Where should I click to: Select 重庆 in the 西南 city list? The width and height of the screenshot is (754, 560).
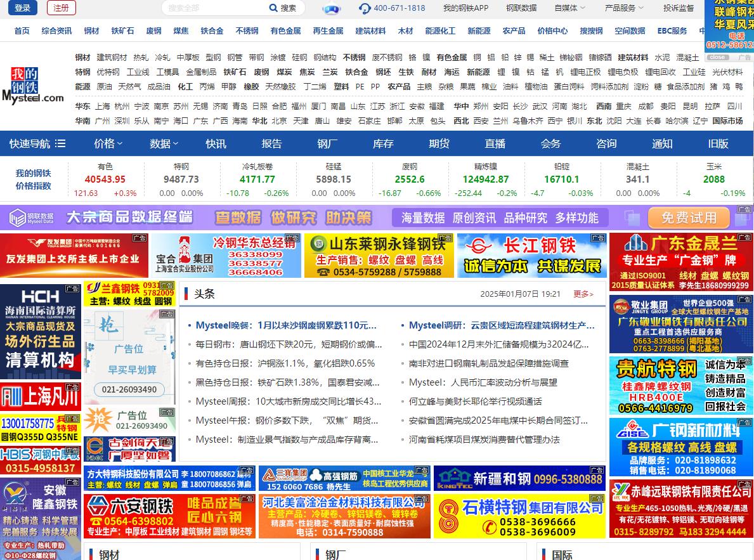(624, 106)
